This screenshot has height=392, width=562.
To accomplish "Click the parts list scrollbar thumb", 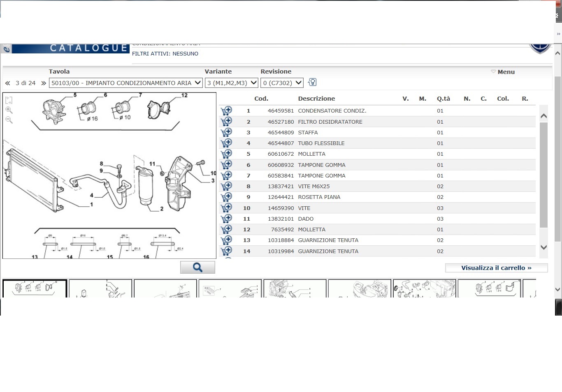I will [x=543, y=175].
